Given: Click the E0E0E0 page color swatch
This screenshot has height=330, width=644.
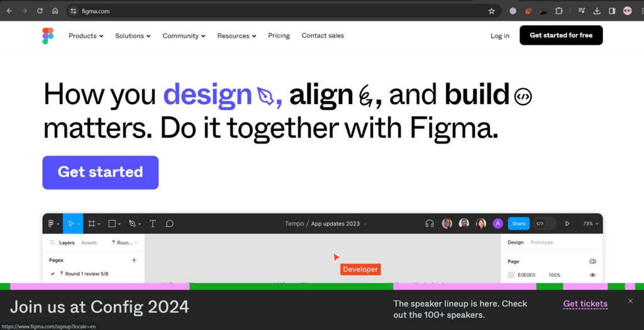Looking at the screenshot, I should (511, 275).
